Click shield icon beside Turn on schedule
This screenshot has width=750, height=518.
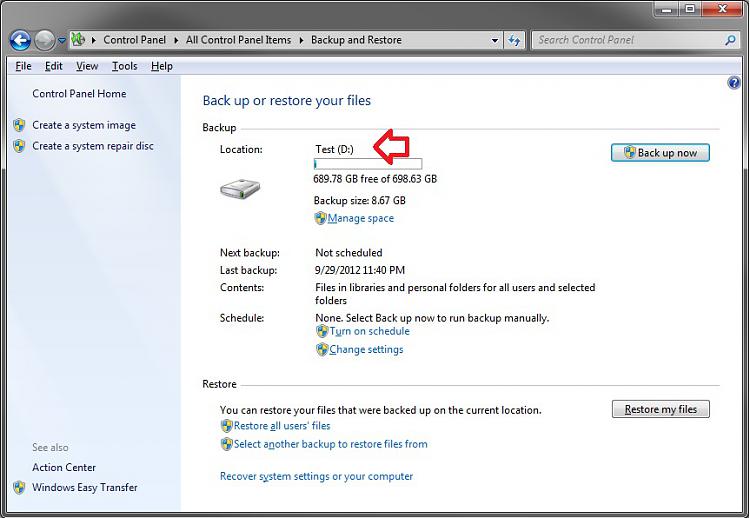point(322,331)
